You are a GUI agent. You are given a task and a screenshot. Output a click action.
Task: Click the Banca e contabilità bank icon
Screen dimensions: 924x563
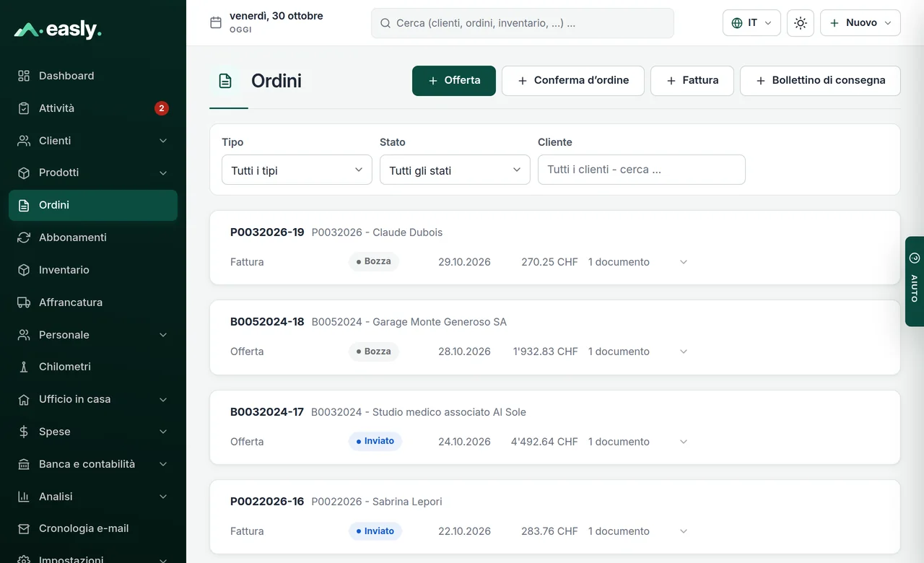point(24,464)
